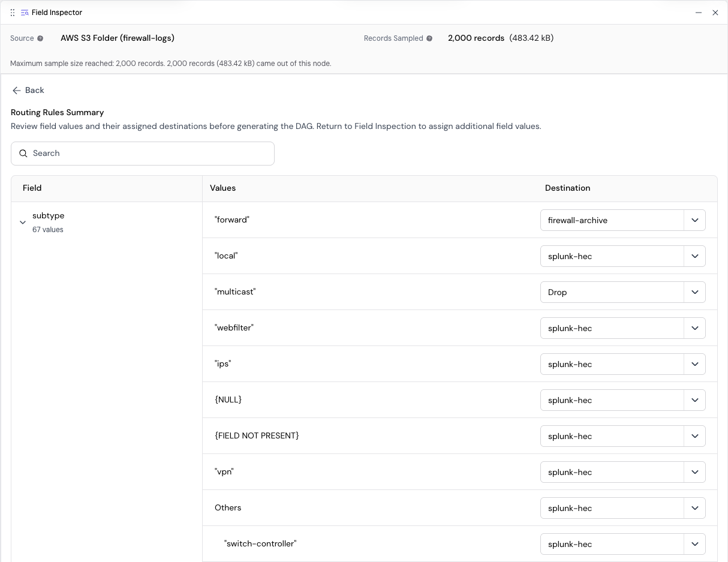728x562 pixels.
Task: Select the "vpn" value text
Action: tap(224, 472)
